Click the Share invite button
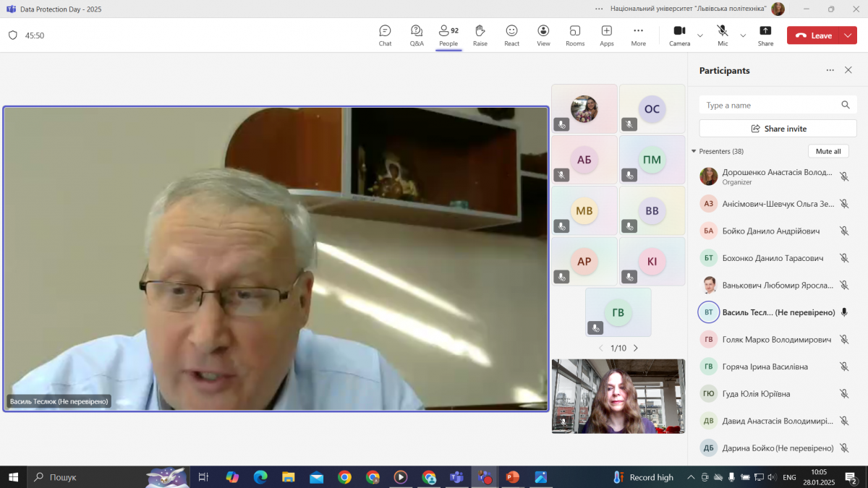868x488 pixels. (x=778, y=129)
